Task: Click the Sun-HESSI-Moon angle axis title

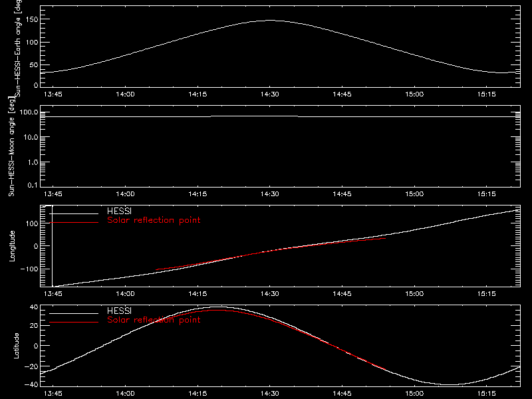Action: point(11,146)
